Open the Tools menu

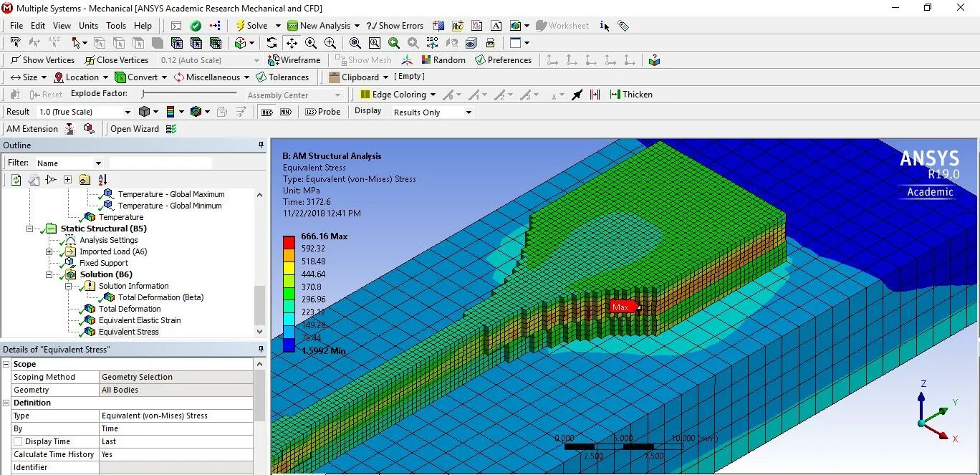pyautogui.click(x=116, y=26)
